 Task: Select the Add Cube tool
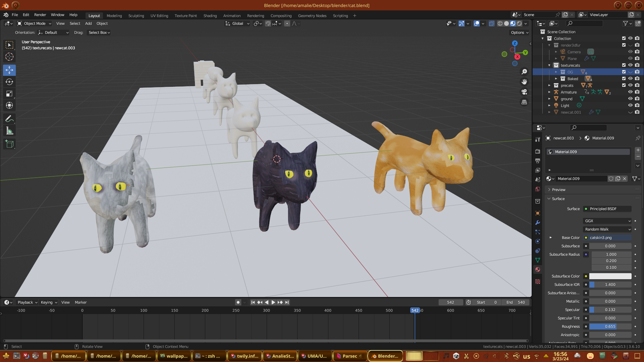click(9, 144)
